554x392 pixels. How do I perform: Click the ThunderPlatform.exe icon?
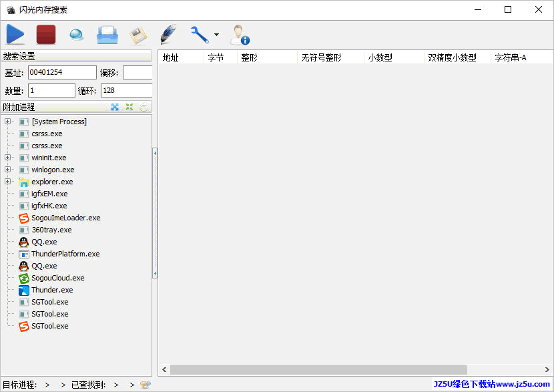[23, 254]
